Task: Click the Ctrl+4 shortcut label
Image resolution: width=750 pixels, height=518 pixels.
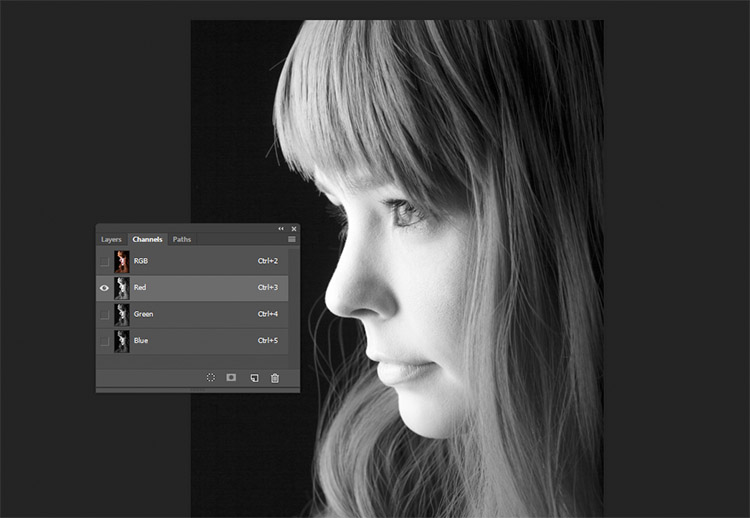Action: coord(268,314)
